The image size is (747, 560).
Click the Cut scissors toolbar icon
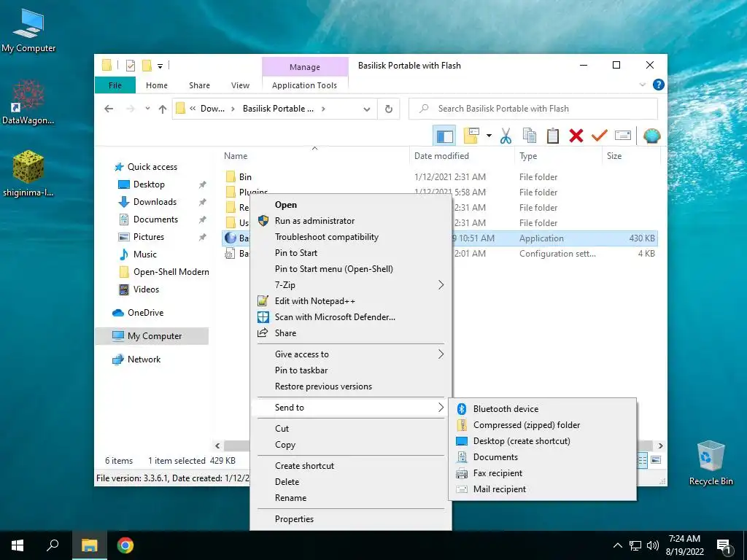[506, 136]
